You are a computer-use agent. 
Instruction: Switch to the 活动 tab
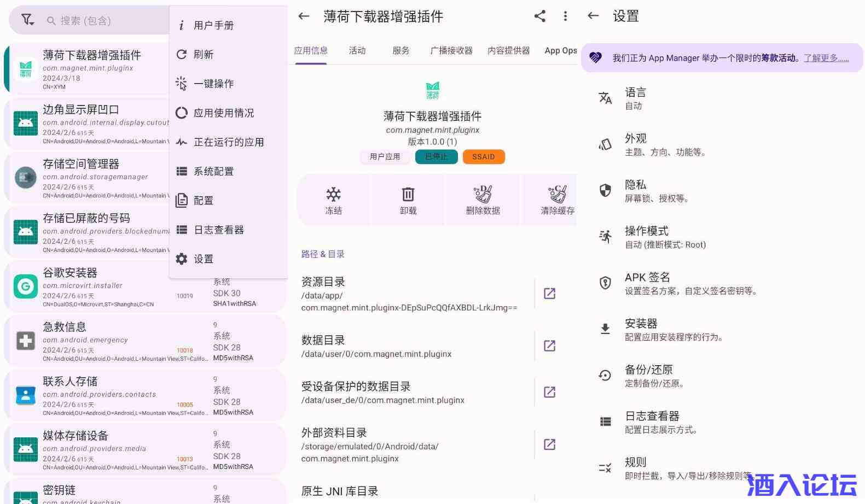[x=357, y=50]
